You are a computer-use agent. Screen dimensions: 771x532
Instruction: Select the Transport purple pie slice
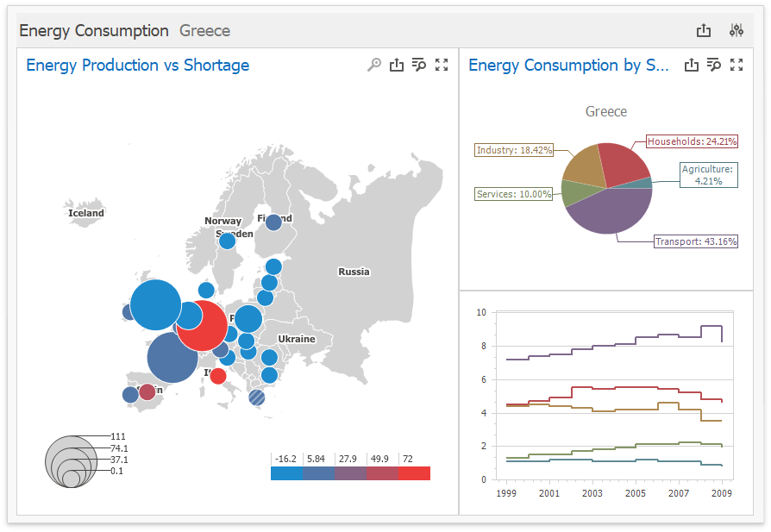(x=612, y=211)
